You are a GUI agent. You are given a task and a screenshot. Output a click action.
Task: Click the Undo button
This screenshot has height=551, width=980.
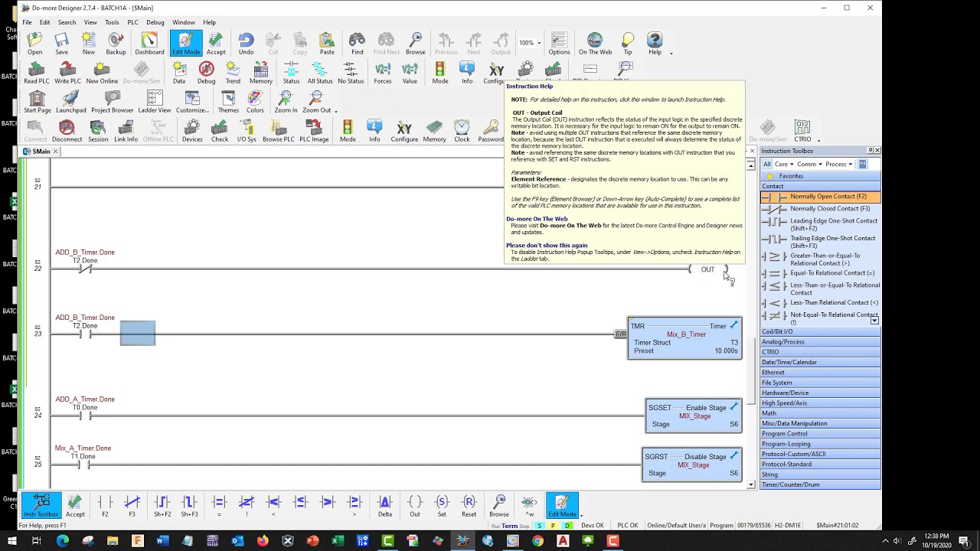pos(246,44)
